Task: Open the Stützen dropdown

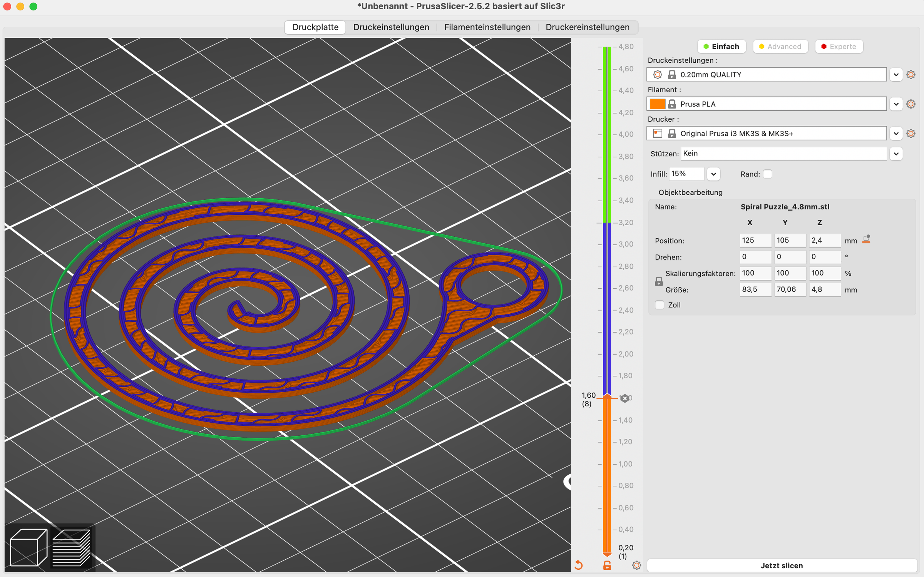Action: point(896,153)
